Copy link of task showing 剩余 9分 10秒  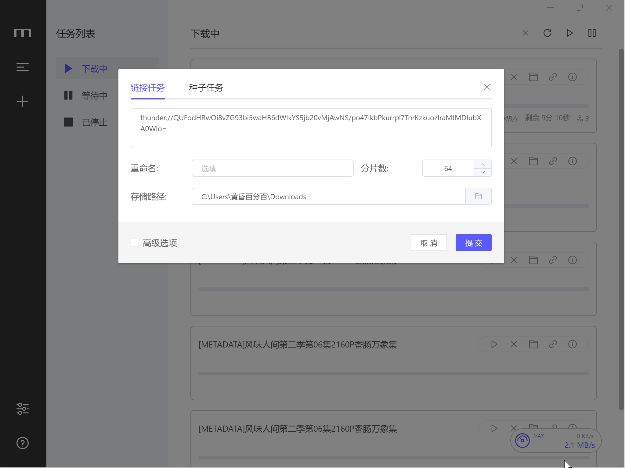553,77
